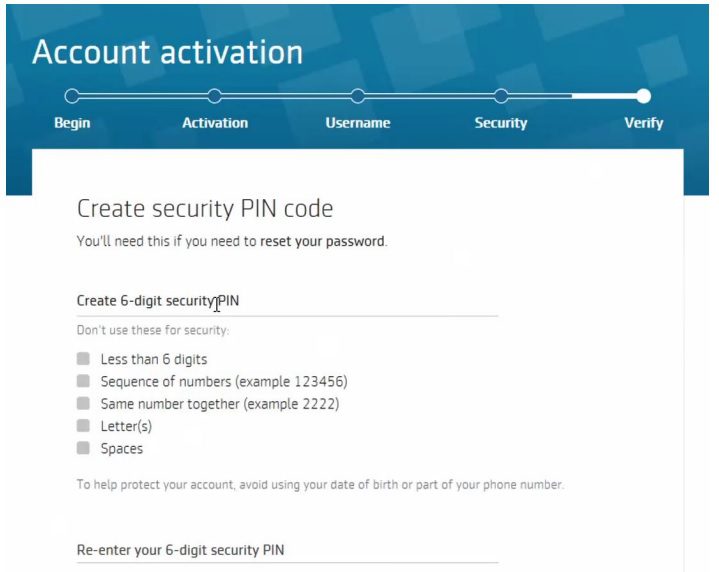
Task: Jump to the Verify step label
Action: pyautogui.click(x=644, y=123)
